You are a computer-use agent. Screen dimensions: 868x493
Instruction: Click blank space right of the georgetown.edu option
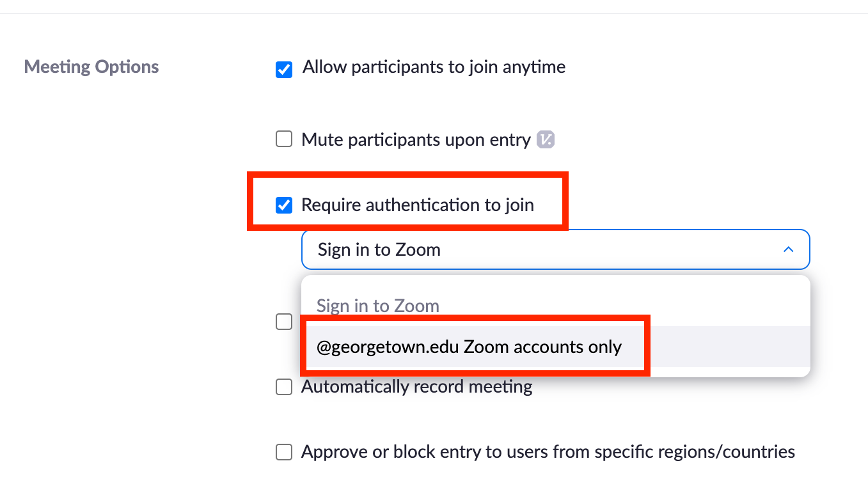tap(729, 347)
